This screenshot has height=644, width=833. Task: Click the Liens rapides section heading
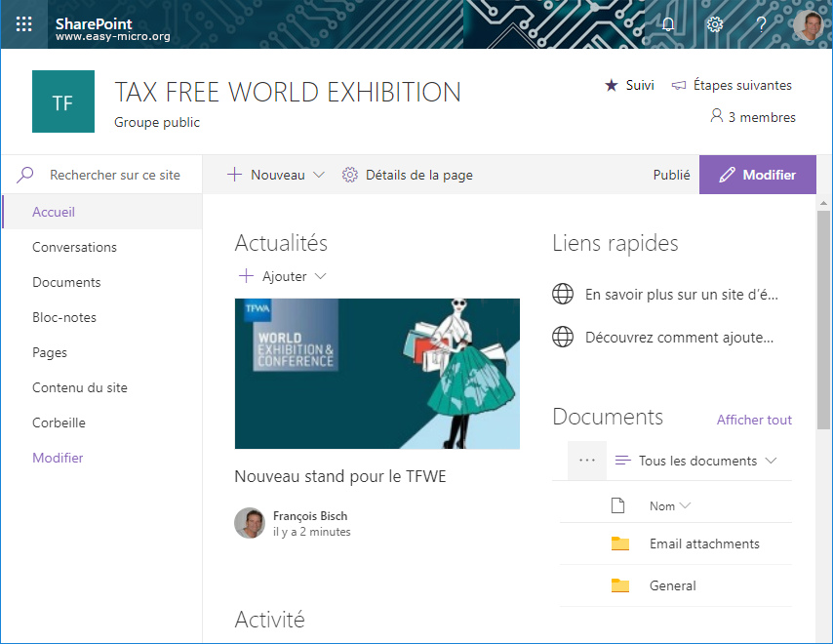pyautogui.click(x=615, y=243)
